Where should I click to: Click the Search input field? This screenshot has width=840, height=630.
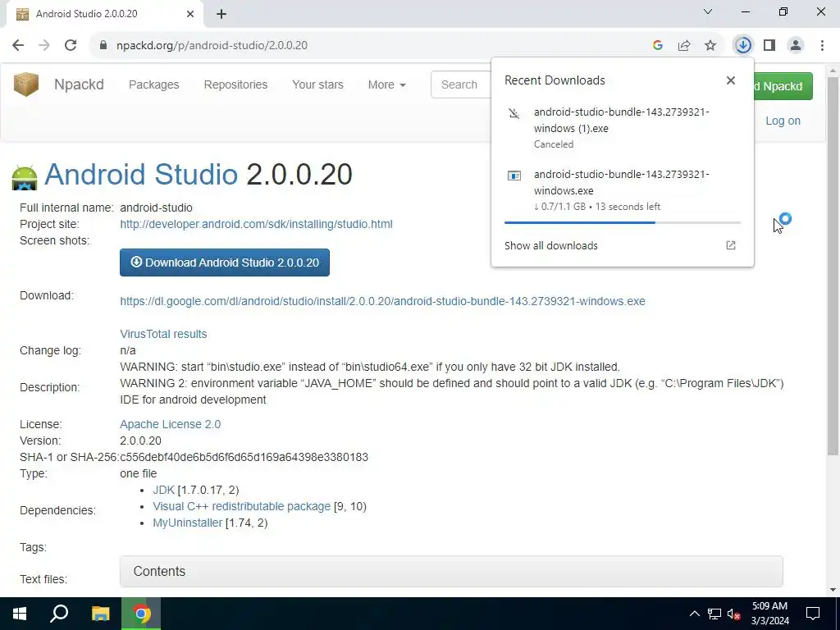coord(461,84)
